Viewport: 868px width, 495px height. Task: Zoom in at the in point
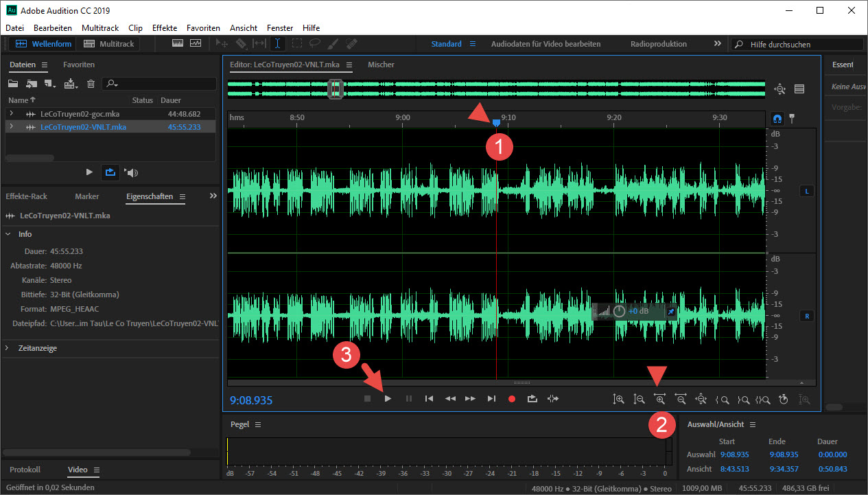(x=722, y=398)
